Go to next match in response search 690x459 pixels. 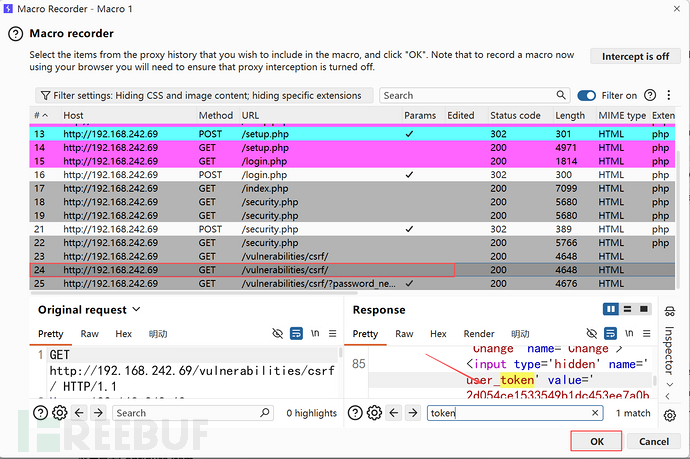pyautogui.click(x=415, y=412)
